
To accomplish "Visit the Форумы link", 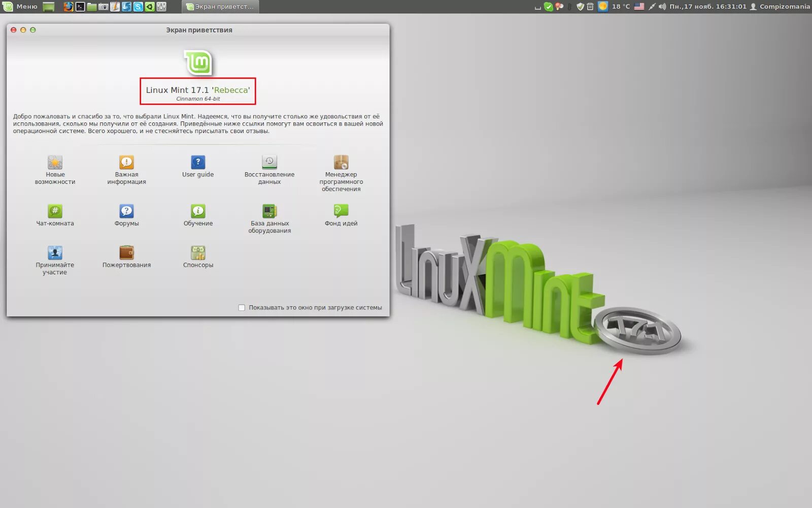I will [x=126, y=215].
